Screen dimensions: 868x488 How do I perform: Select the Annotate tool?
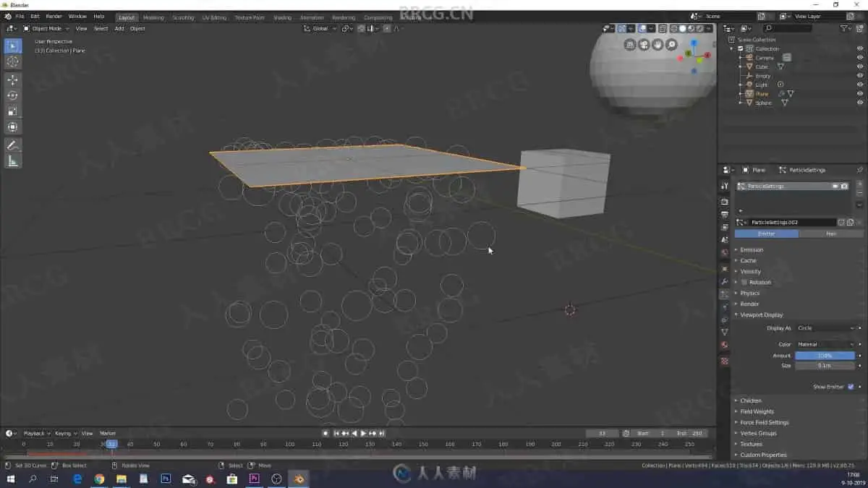(x=12, y=145)
